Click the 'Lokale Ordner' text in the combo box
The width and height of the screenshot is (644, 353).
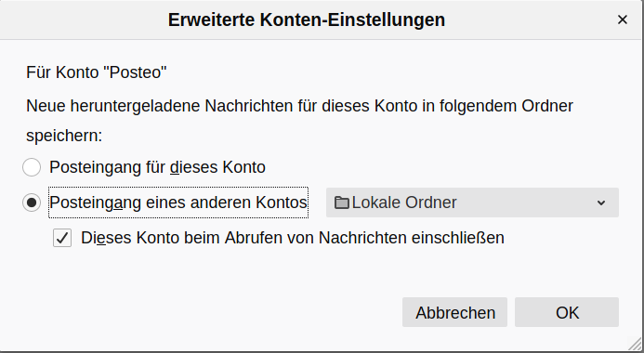[x=404, y=203]
